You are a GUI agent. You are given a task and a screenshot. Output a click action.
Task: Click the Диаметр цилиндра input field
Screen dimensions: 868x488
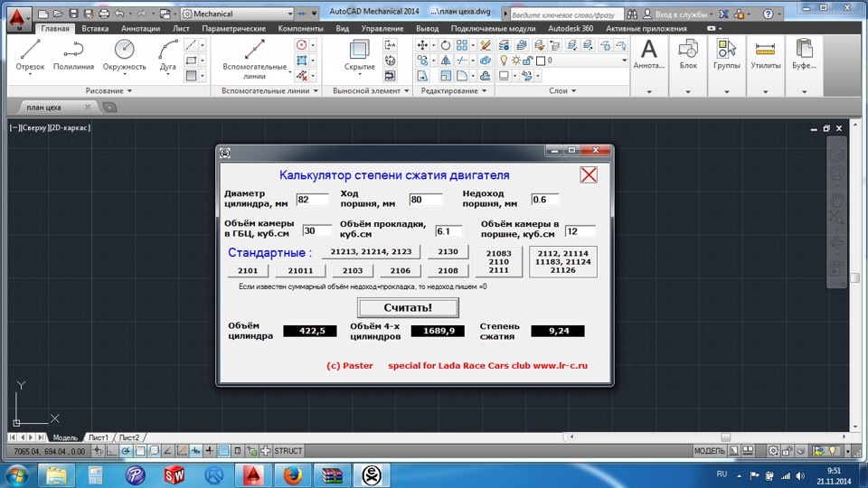[314, 200]
